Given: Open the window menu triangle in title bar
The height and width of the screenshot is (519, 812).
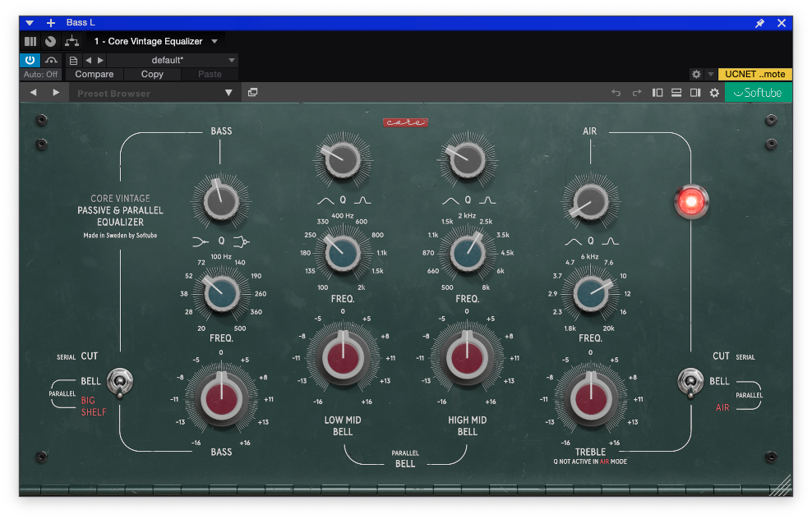Looking at the screenshot, I should point(30,23).
